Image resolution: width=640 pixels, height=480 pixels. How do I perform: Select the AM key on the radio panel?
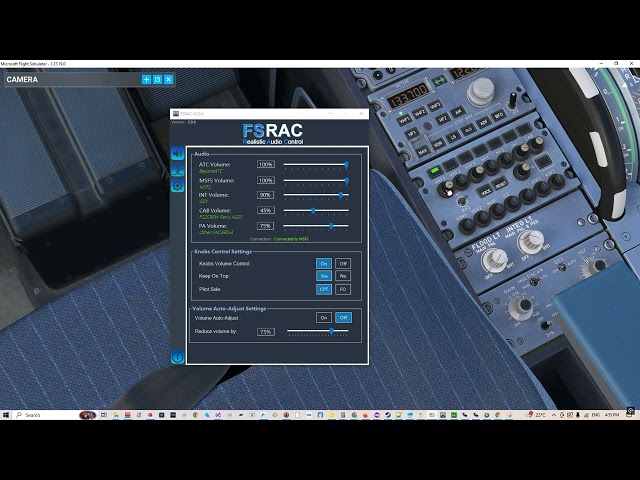click(x=458, y=111)
